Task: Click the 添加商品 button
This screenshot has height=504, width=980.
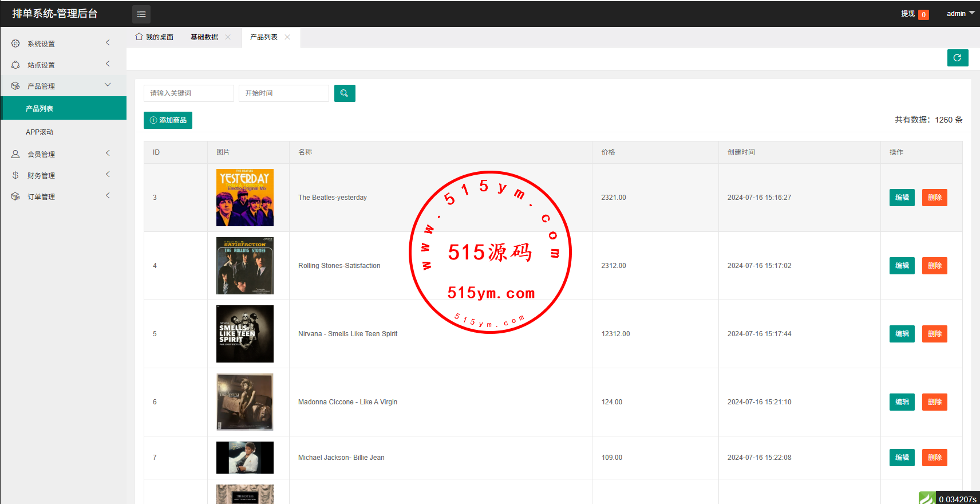Action: click(x=168, y=120)
